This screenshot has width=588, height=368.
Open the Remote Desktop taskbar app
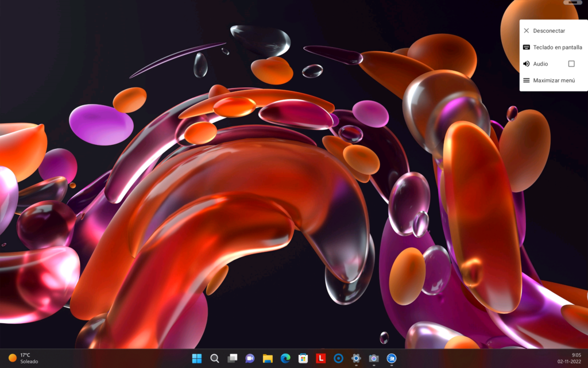point(392,358)
